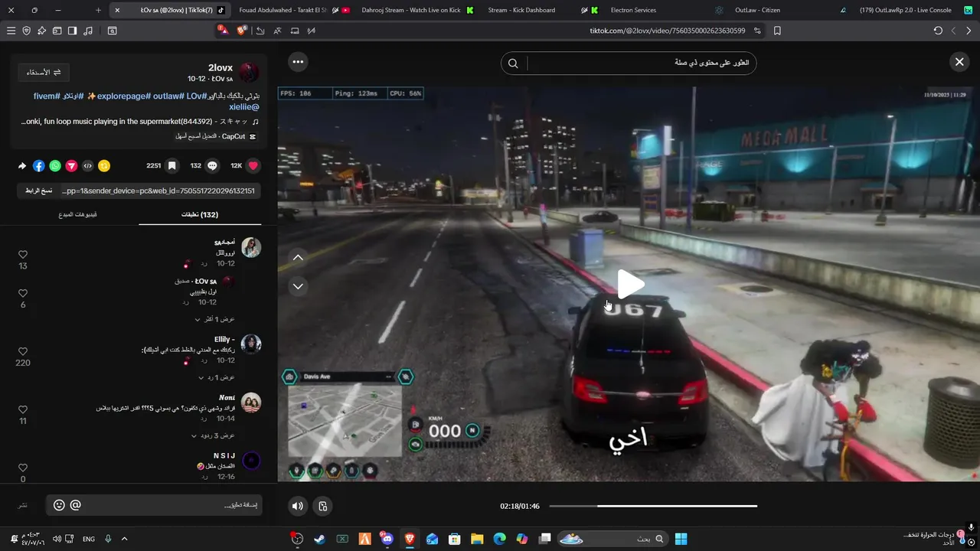Open the browser hamburger menu
The image size is (980, 551).
coord(11,31)
